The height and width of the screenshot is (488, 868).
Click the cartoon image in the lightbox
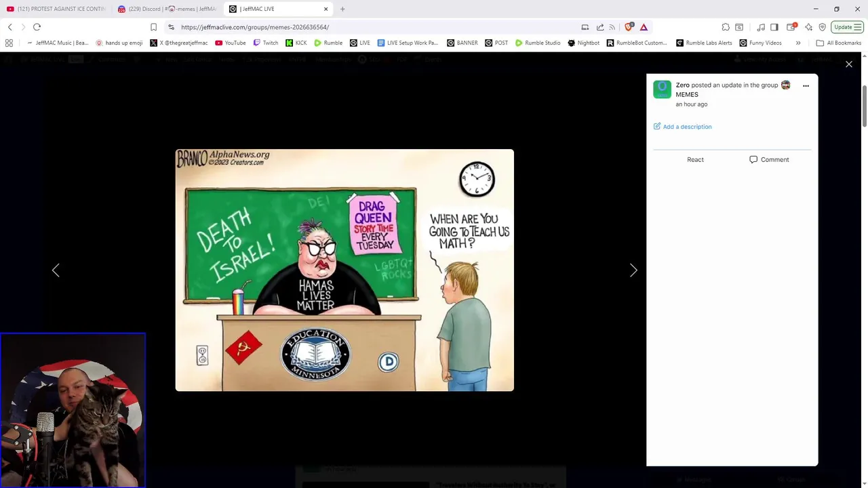[x=344, y=270]
